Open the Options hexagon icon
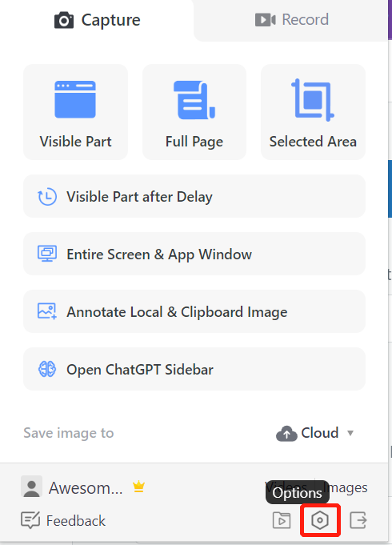The width and height of the screenshot is (392, 545). pyautogui.click(x=320, y=520)
